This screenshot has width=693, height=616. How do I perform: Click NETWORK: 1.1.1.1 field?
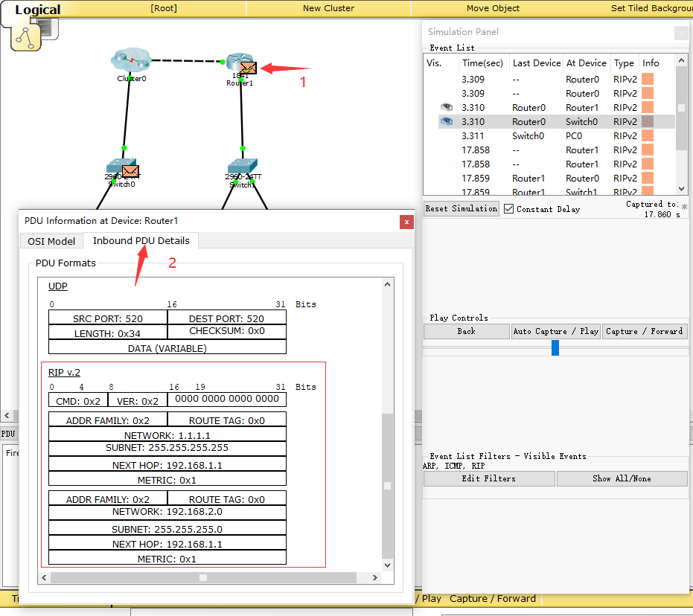tap(167, 435)
